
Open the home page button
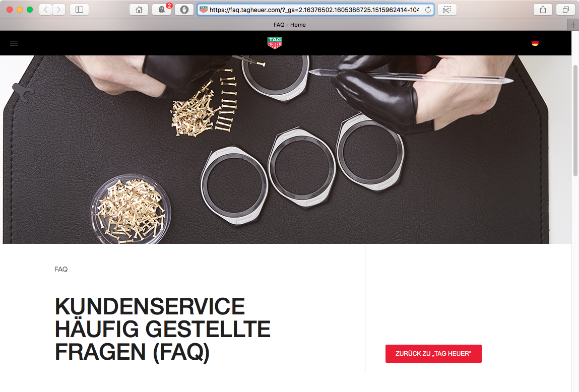(139, 10)
